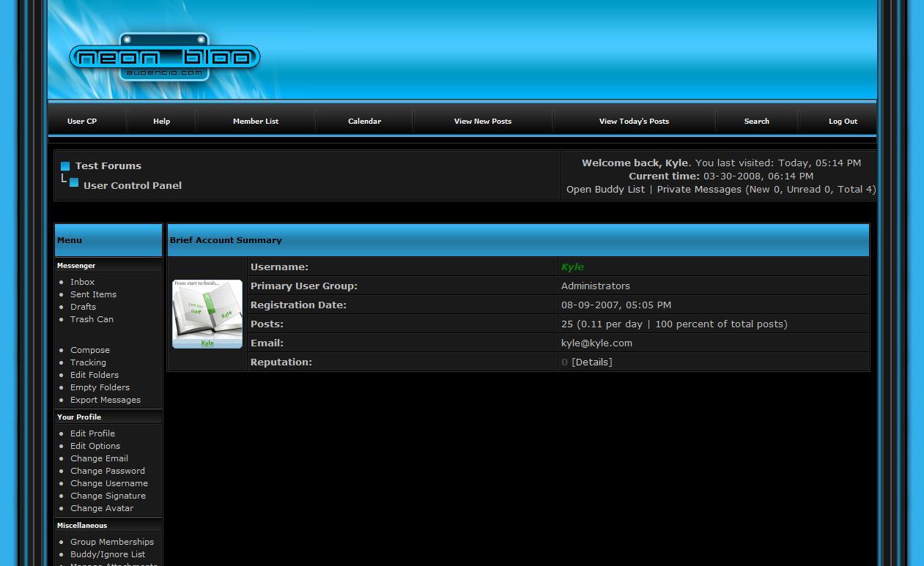View reputation Details link
This screenshot has height=566, width=924.
click(591, 362)
